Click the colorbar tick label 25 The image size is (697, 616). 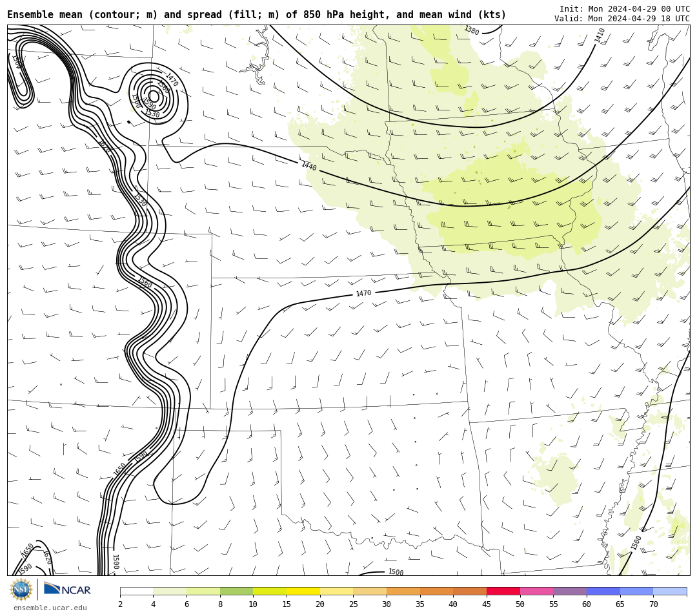(x=354, y=604)
